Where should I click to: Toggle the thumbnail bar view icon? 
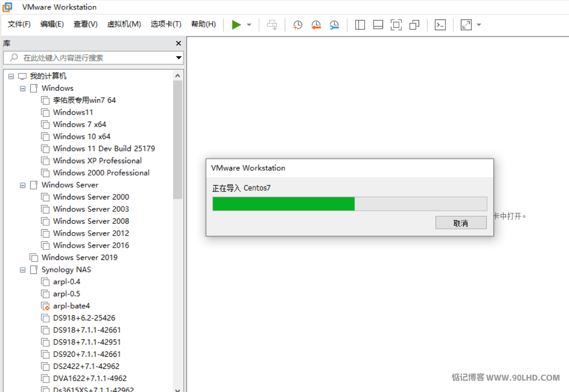point(378,25)
